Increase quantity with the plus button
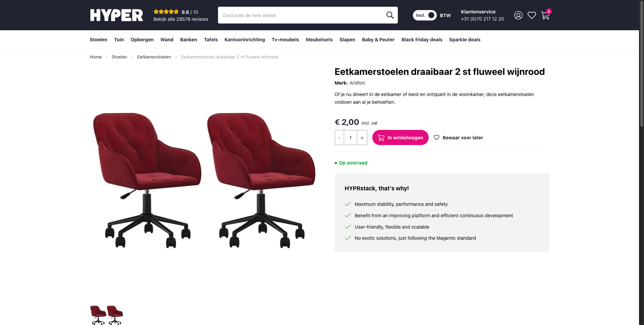The height and width of the screenshot is (325, 644). 362,138
